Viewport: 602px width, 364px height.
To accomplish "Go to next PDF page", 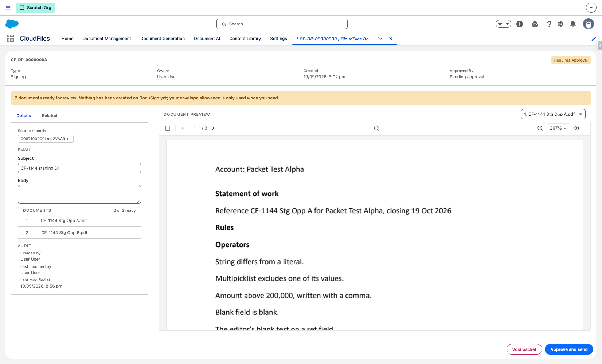I will pyautogui.click(x=213, y=128).
